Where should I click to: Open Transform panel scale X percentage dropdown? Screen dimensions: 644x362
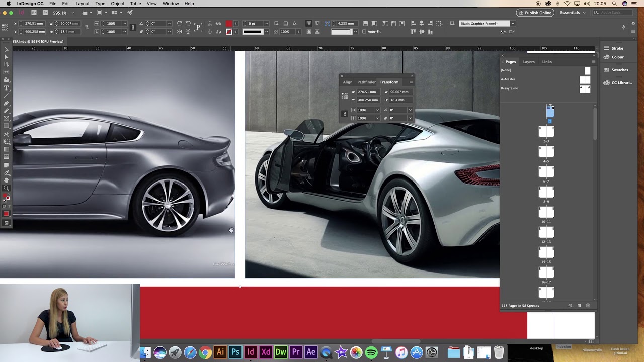(x=378, y=110)
